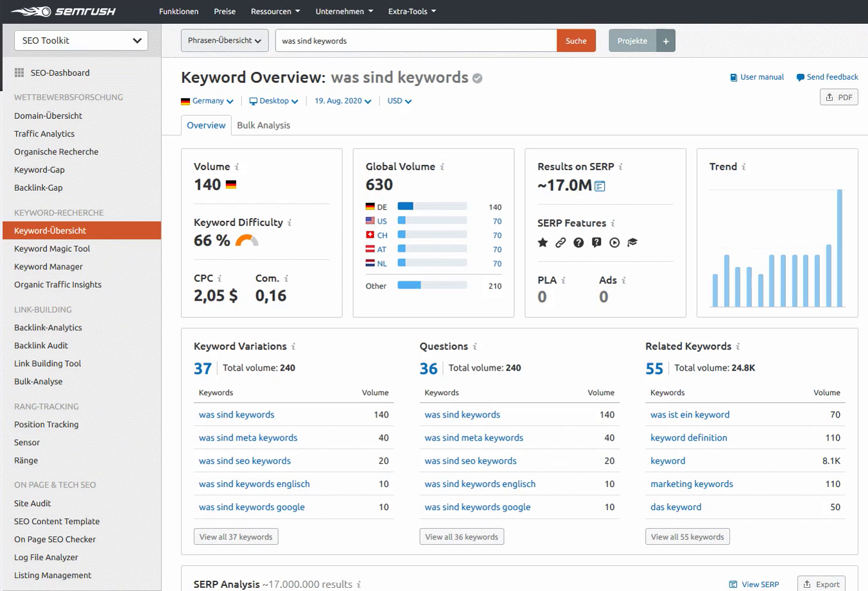Viewport: 868px width, 591px height.
Task: Click the Projekte button
Action: click(632, 40)
